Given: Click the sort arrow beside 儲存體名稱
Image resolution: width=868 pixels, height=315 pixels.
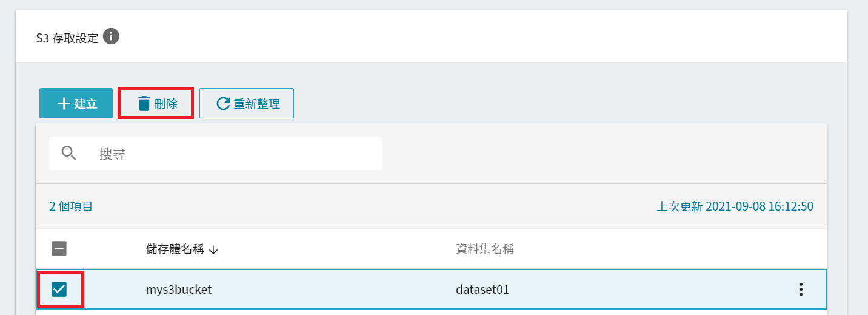Looking at the screenshot, I should click(213, 249).
